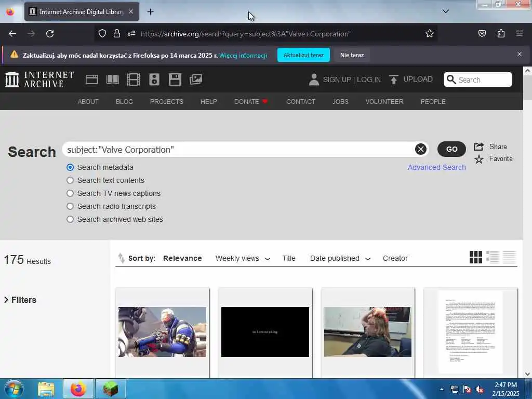Open the VOLUNTEER menu item

pos(384,102)
